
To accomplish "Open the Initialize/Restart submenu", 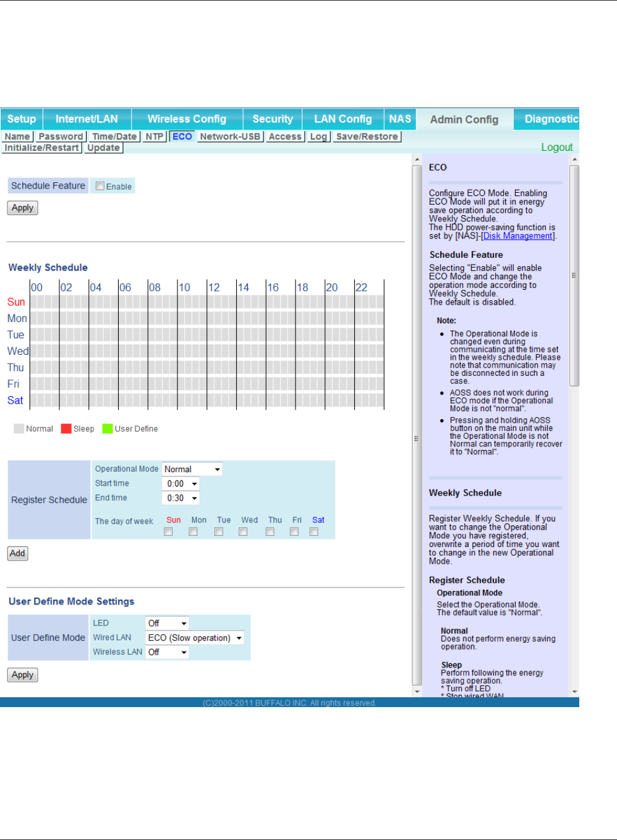I will (x=41, y=148).
